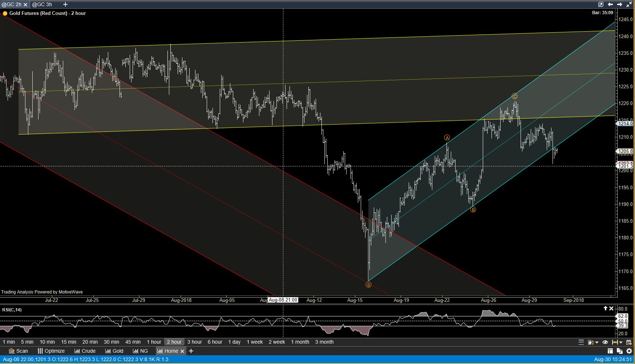Move the RSI study panel up
Image resolution: width=635 pixels, height=364 pixels.
pos(606,308)
